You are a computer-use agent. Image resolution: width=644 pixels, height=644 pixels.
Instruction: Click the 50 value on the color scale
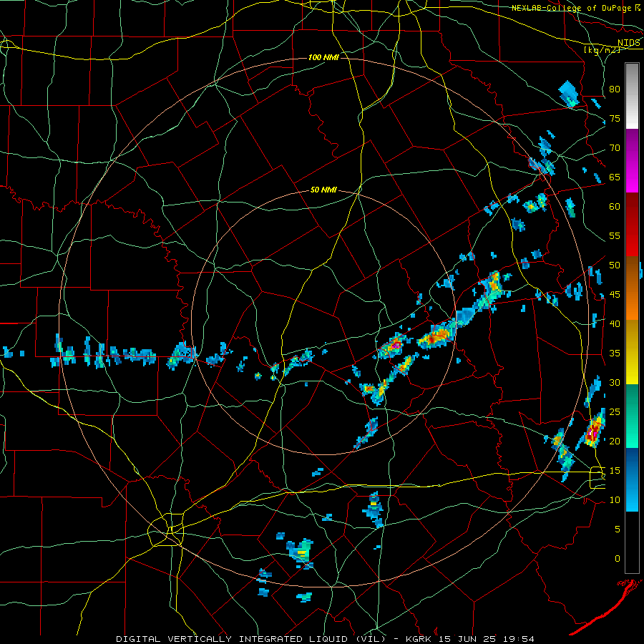click(x=615, y=265)
